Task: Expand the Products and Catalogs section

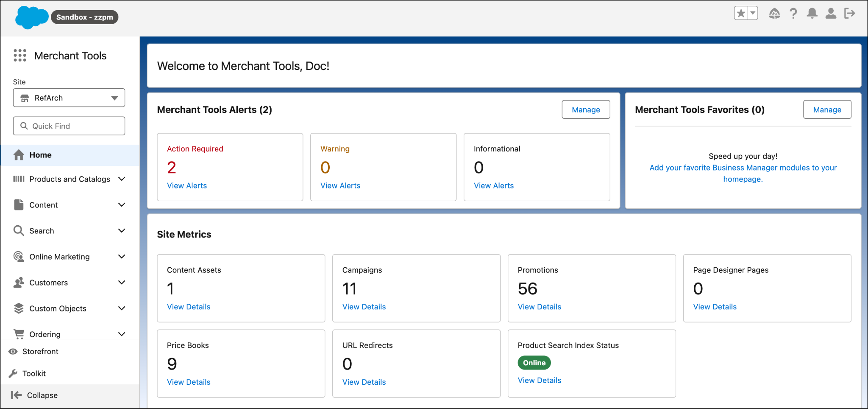Action: [69, 179]
